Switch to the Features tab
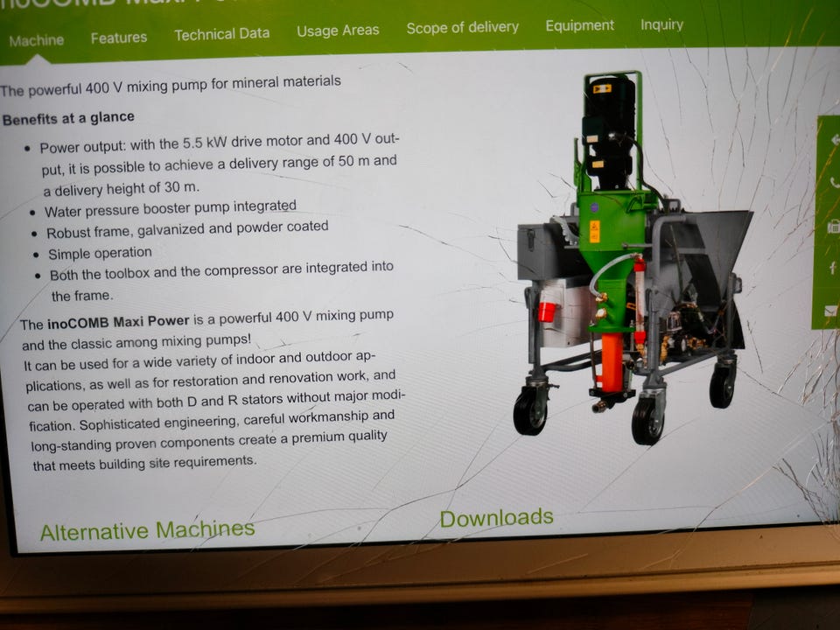Image resolution: width=840 pixels, height=630 pixels. pos(119,38)
